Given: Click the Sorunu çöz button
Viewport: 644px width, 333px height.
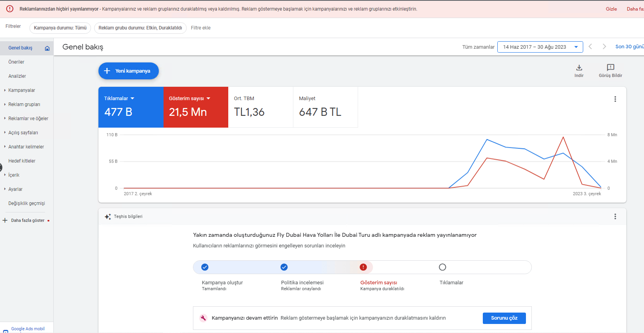Looking at the screenshot, I should coord(504,318).
